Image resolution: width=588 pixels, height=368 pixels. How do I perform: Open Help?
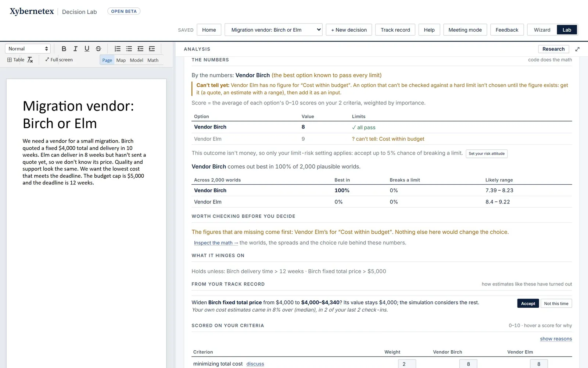429,30
